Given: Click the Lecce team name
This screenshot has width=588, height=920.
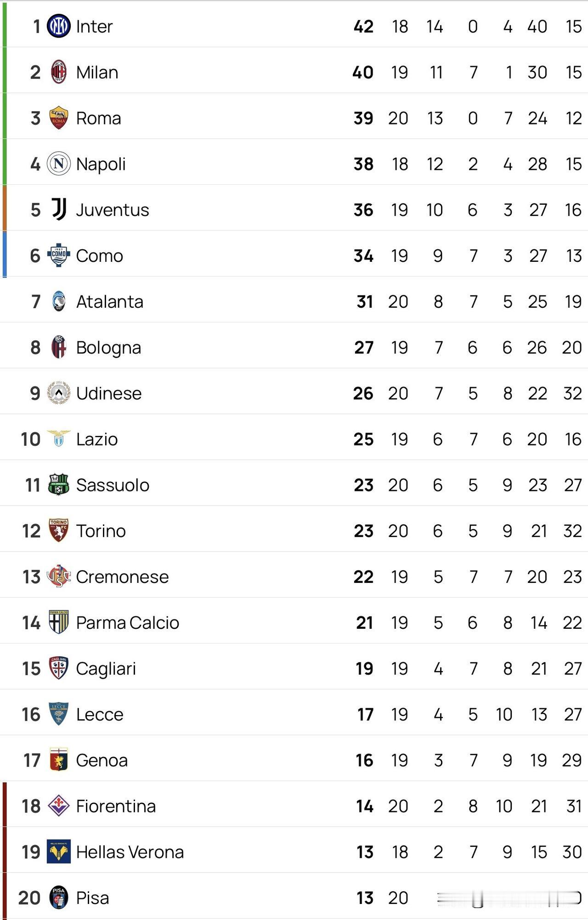Looking at the screenshot, I should (x=100, y=715).
